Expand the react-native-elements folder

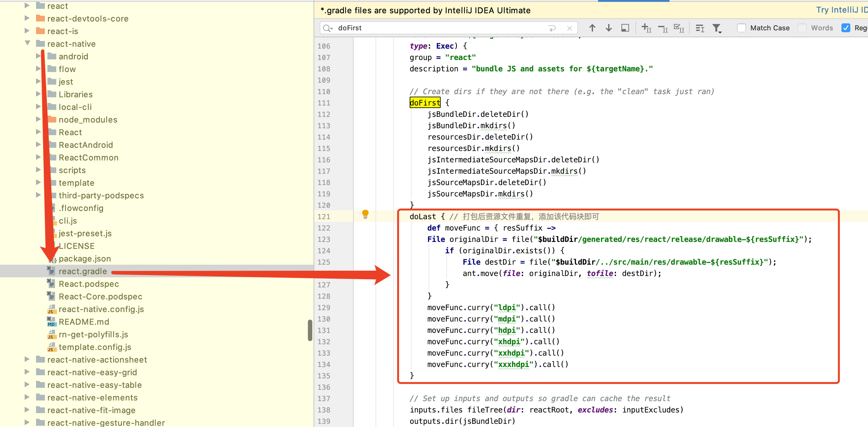27,397
